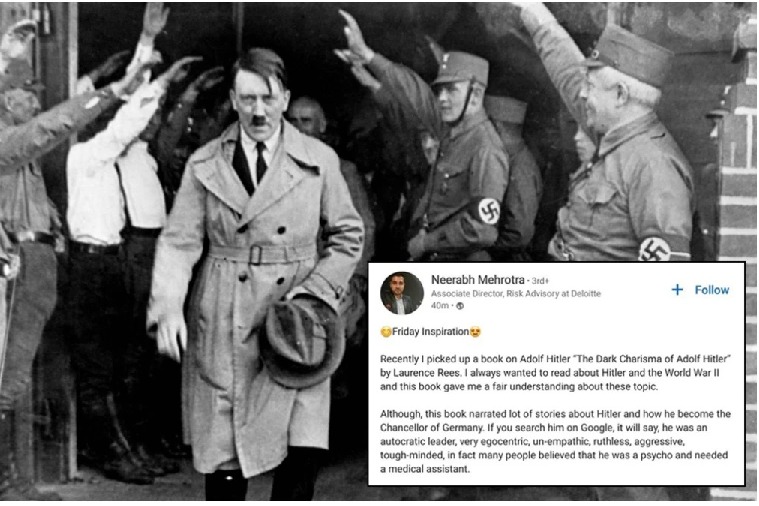Click the smiling emoji before Friday Inspiration

(x=386, y=332)
